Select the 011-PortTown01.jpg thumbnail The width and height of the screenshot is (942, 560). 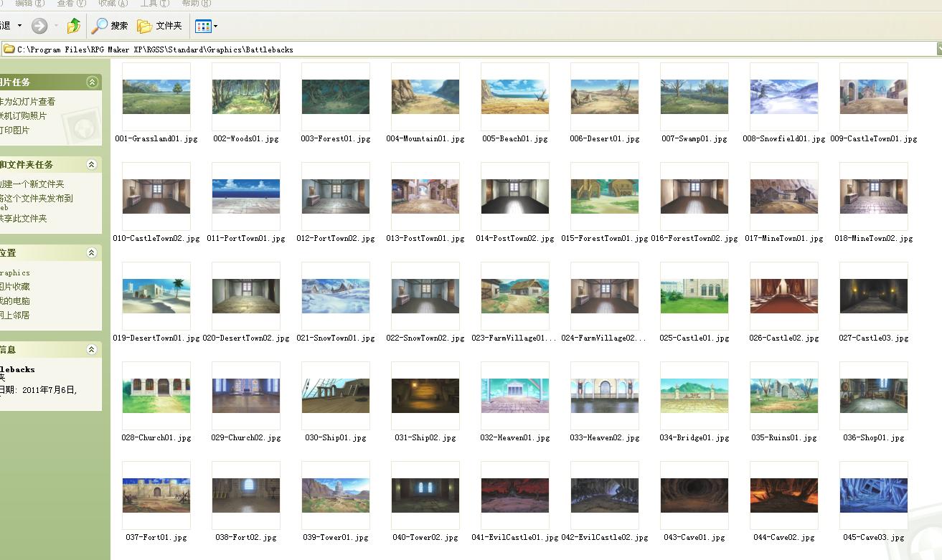pos(246,196)
